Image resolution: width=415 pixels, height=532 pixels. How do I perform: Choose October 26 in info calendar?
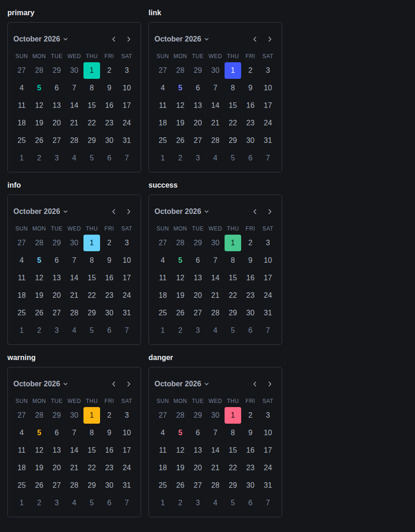click(39, 313)
